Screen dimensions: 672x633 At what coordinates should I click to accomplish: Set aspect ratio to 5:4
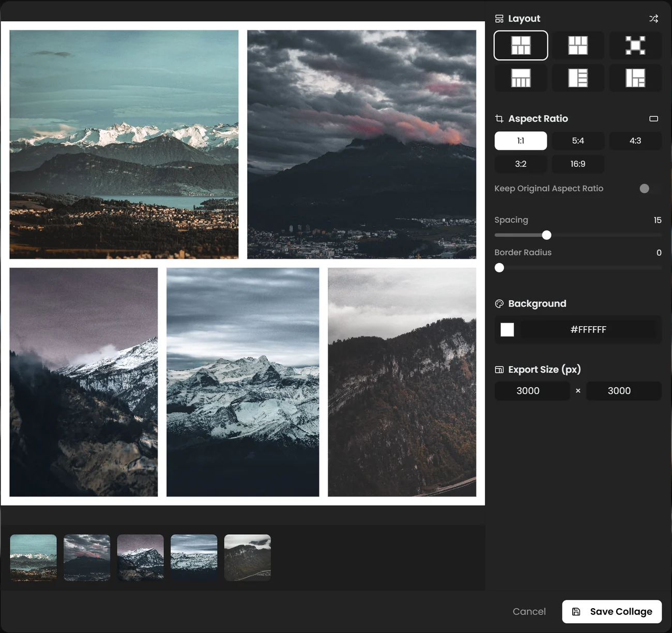[578, 141]
